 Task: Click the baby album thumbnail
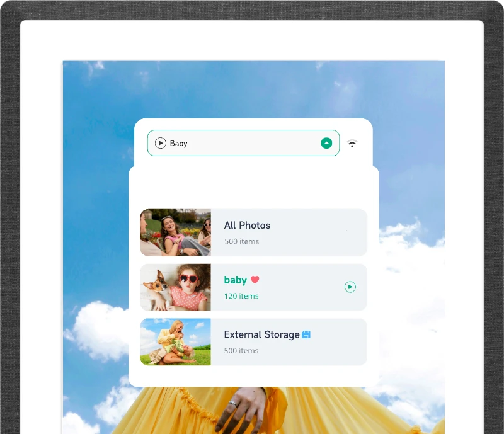(176, 287)
